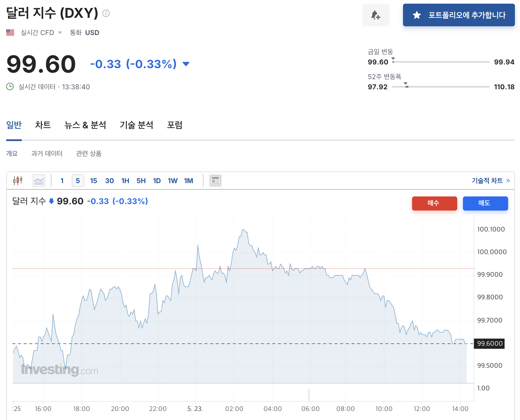Switch to area chart type
Image resolution: width=520 pixels, height=420 pixels.
pos(39,180)
